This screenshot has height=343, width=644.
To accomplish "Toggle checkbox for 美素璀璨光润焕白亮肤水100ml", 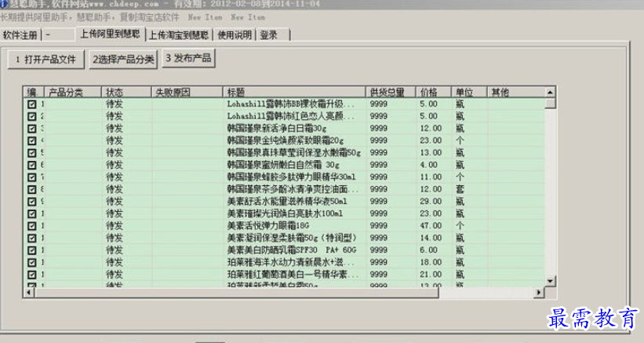I will coord(31,213).
